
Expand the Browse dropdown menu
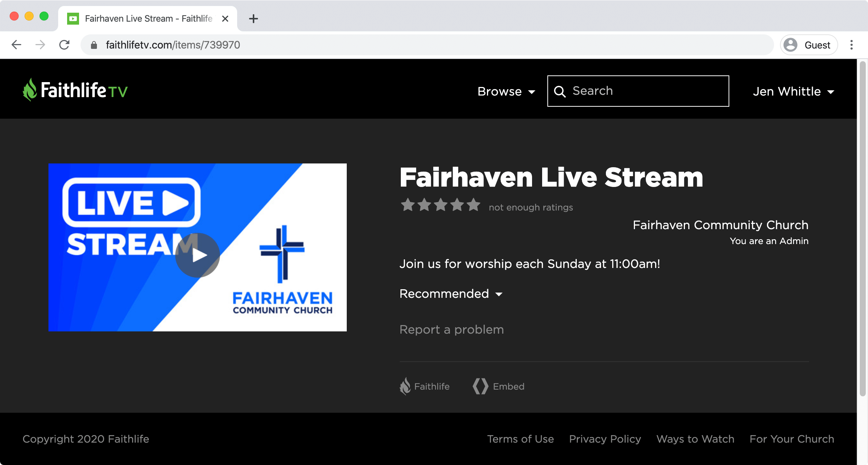(506, 91)
